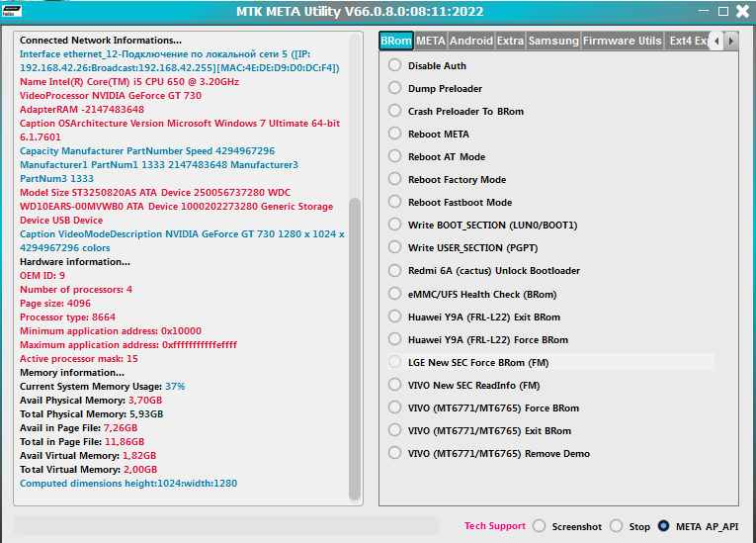Maximize the utility window
The image size is (756, 543).
tap(723, 12)
